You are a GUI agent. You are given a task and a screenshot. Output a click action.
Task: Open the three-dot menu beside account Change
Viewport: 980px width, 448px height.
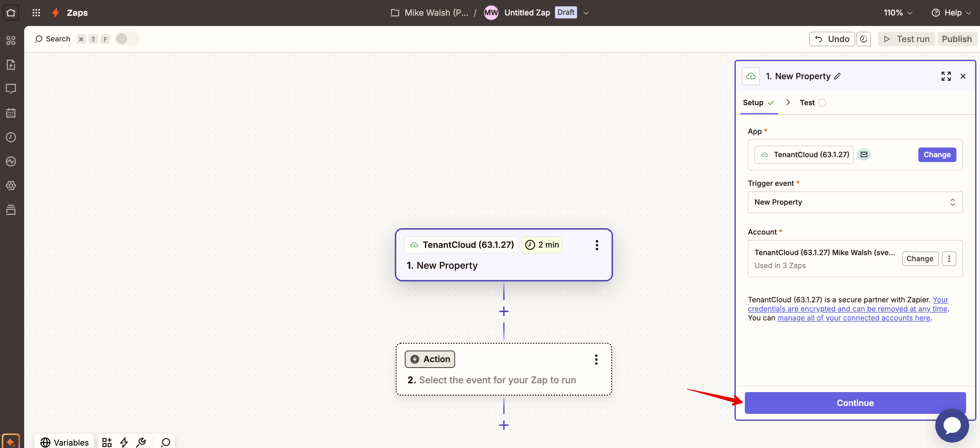click(x=949, y=258)
